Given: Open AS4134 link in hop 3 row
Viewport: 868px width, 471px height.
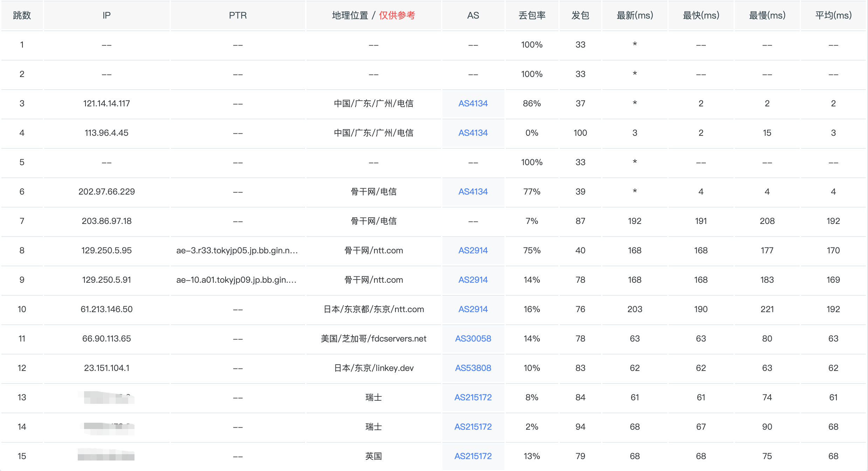Looking at the screenshot, I should pos(473,104).
